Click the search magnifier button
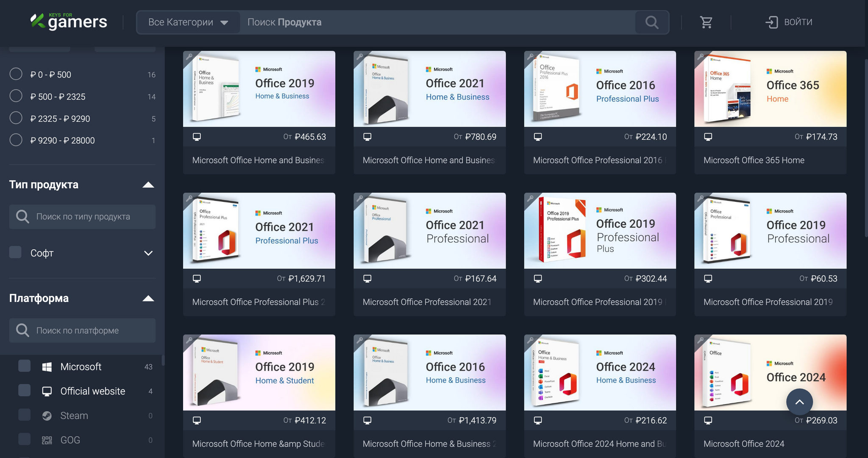Screen dimensions: 868x458 coord(652,22)
